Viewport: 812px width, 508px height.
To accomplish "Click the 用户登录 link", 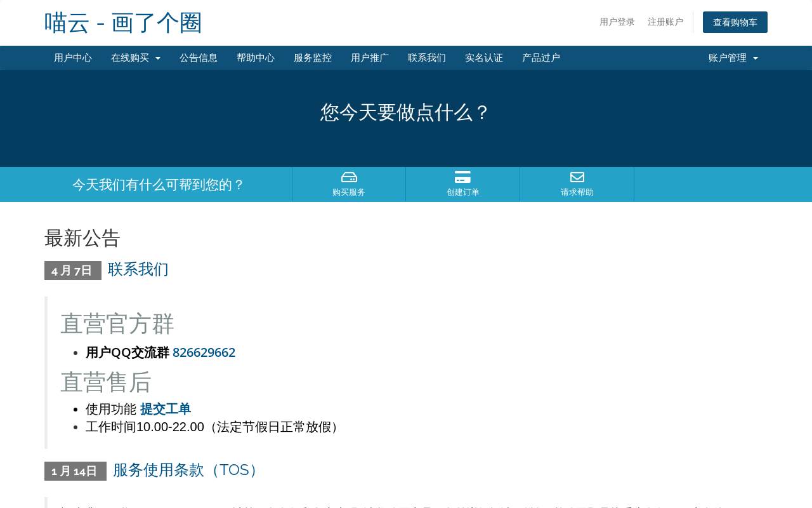I will 617,22.
